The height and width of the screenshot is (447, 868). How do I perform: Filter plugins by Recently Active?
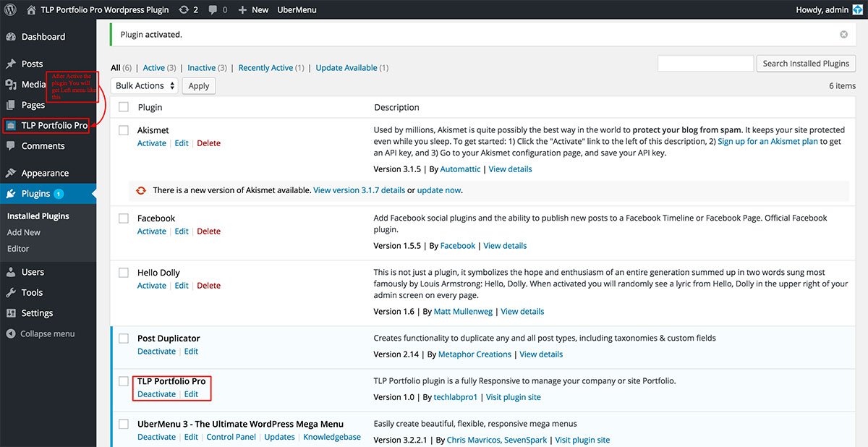pyautogui.click(x=265, y=67)
